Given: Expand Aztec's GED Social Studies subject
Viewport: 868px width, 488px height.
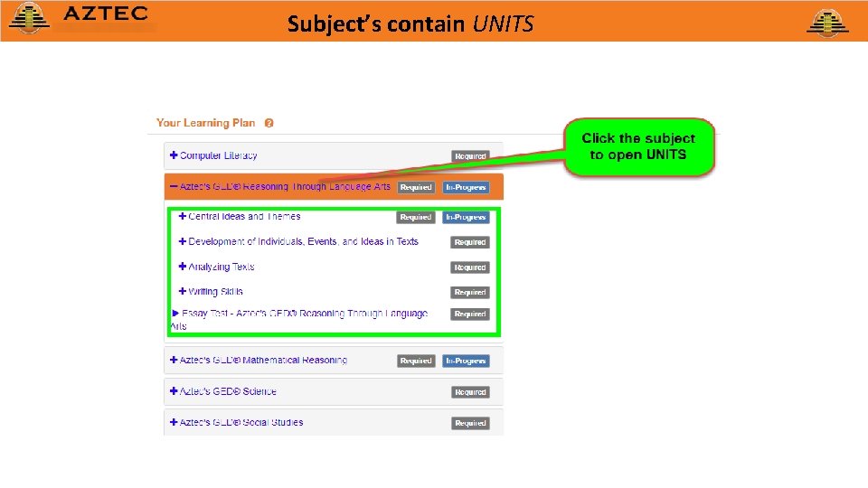Looking at the screenshot, I should pos(174,422).
